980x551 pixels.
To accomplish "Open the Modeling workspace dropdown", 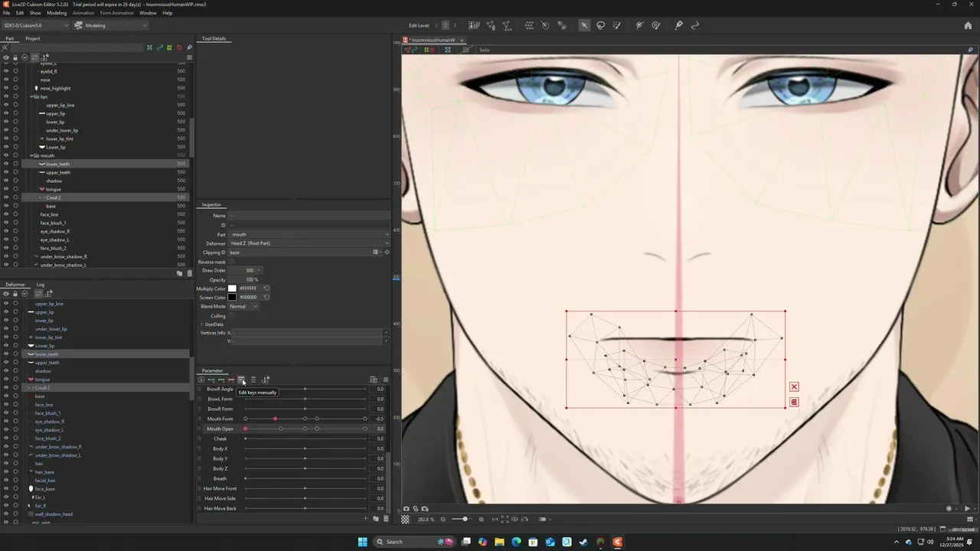I will pyautogui.click(x=111, y=25).
